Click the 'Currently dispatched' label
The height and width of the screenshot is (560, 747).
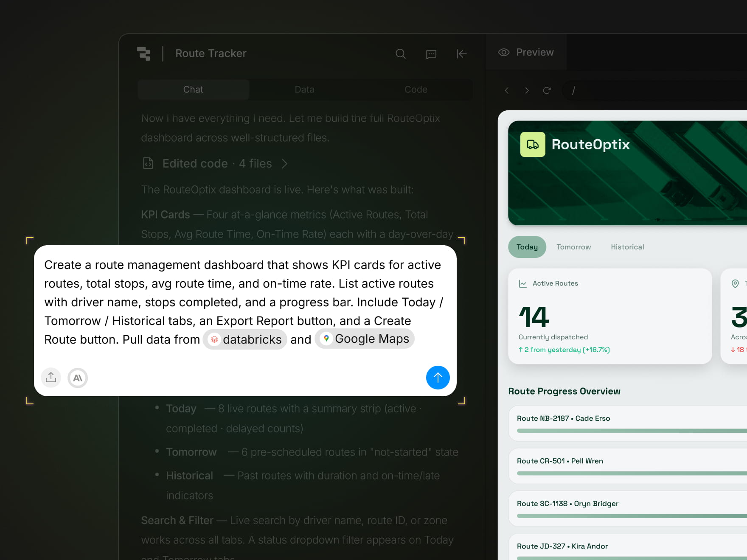(x=553, y=337)
